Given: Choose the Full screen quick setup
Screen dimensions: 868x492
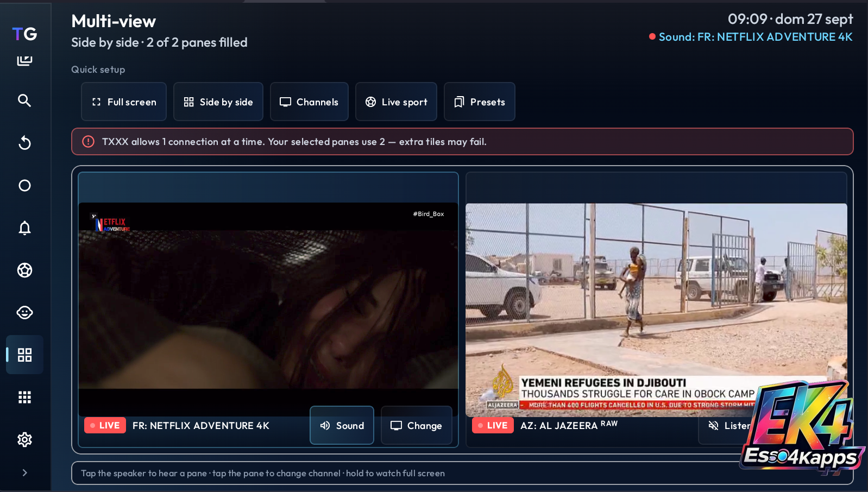Looking at the screenshot, I should tap(124, 102).
